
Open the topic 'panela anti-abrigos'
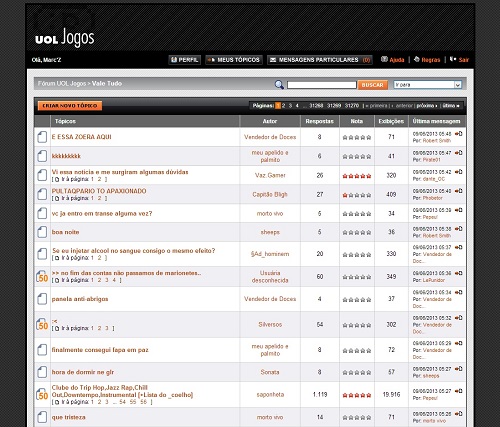[x=80, y=299]
